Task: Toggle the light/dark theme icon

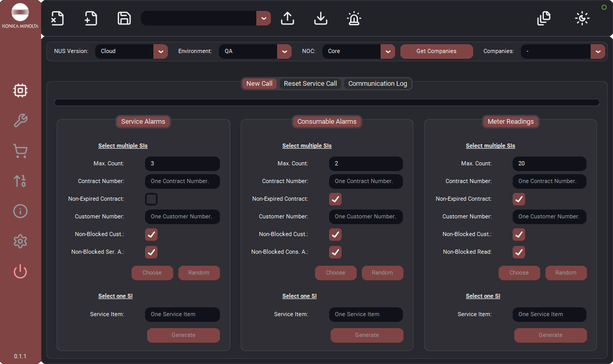Action: click(582, 18)
